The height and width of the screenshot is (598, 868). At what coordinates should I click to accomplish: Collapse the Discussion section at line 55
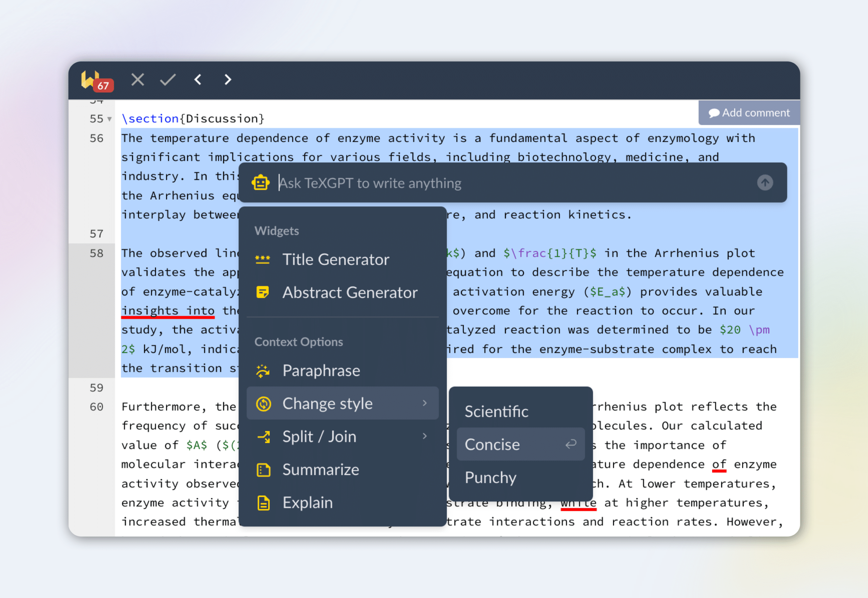[x=109, y=118]
